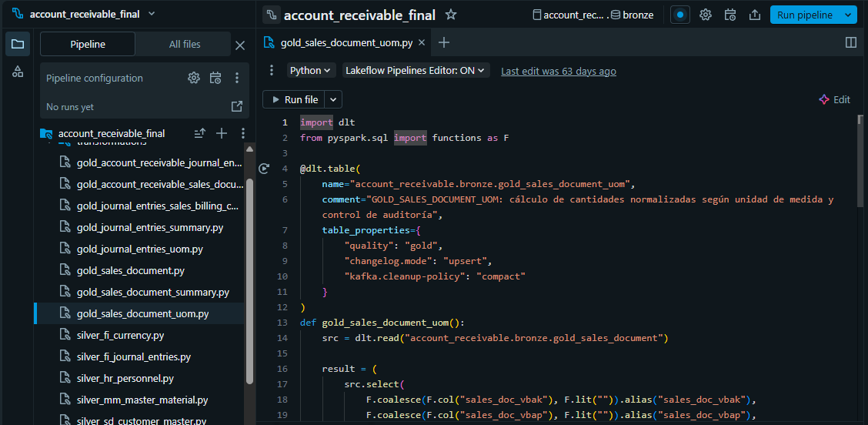Open the last edit history link
Viewport: 868px width, 425px height.
click(x=558, y=71)
